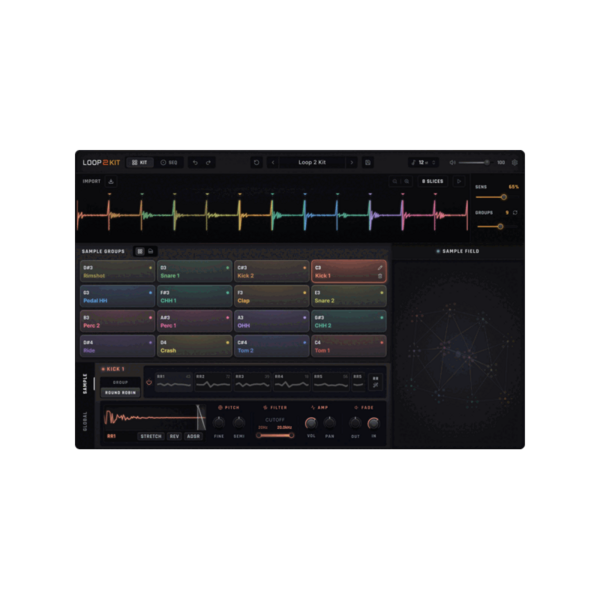Select the Crash pad
600x600 pixels.
[x=194, y=346]
